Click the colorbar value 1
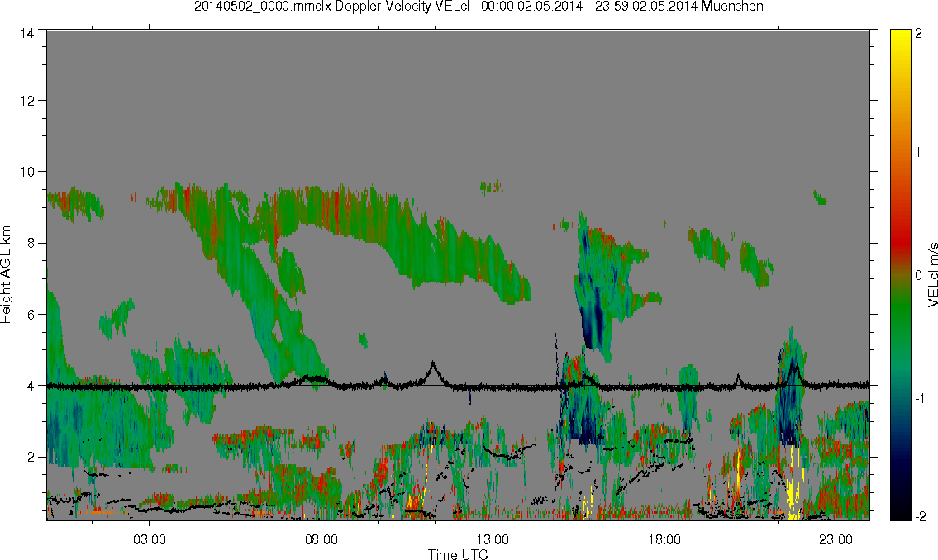 [918, 153]
